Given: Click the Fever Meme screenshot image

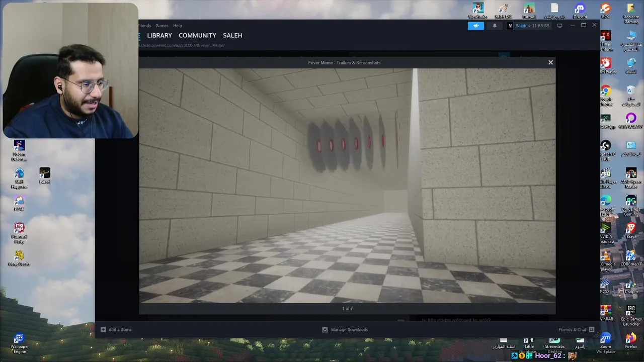Looking at the screenshot, I should tap(347, 186).
